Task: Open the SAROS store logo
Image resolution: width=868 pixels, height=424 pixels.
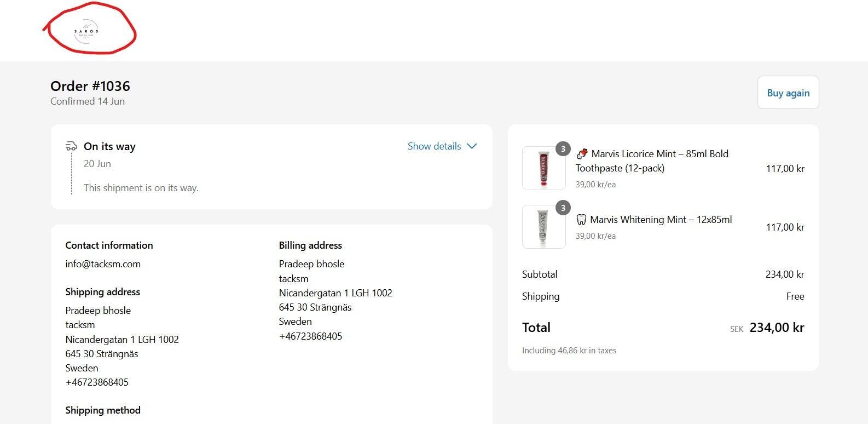Action: coord(86,31)
